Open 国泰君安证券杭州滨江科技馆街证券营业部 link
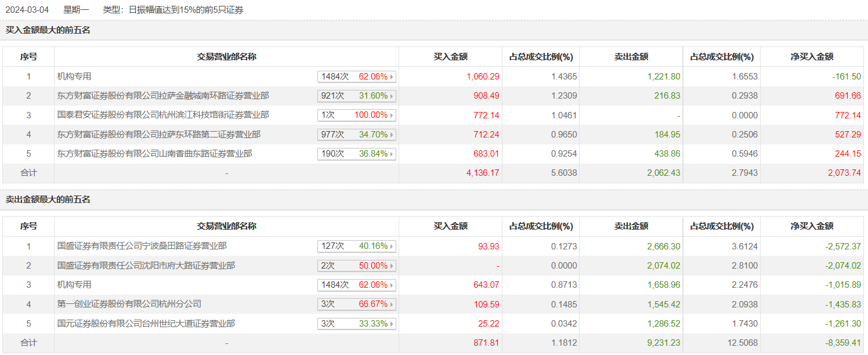The image size is (868, 355). (x=163, y=115)
